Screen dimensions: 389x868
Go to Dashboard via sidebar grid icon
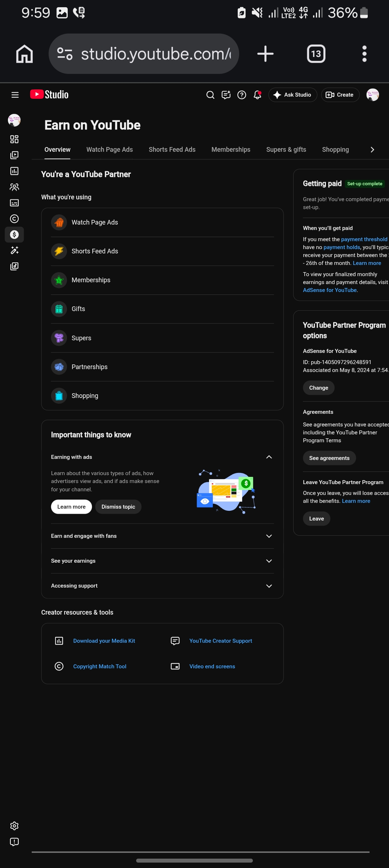14,139
